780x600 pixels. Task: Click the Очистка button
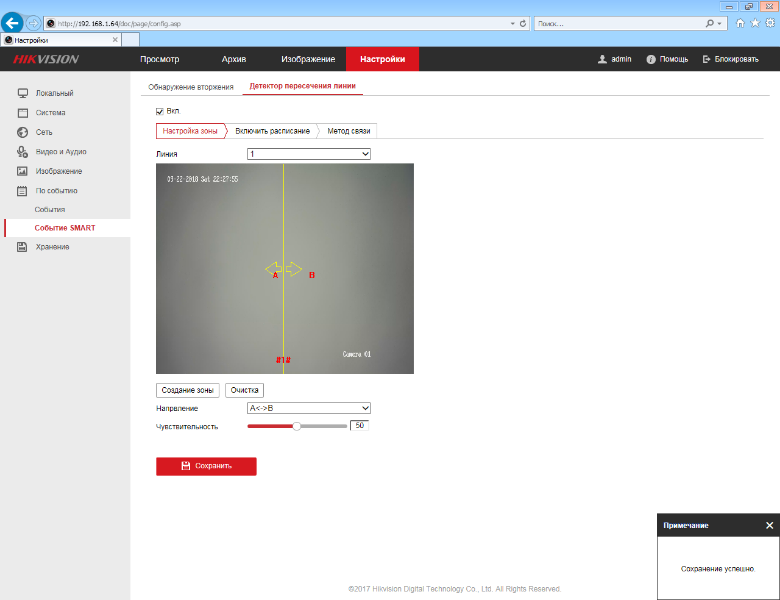pyautogui.click(x=244, y=390)
